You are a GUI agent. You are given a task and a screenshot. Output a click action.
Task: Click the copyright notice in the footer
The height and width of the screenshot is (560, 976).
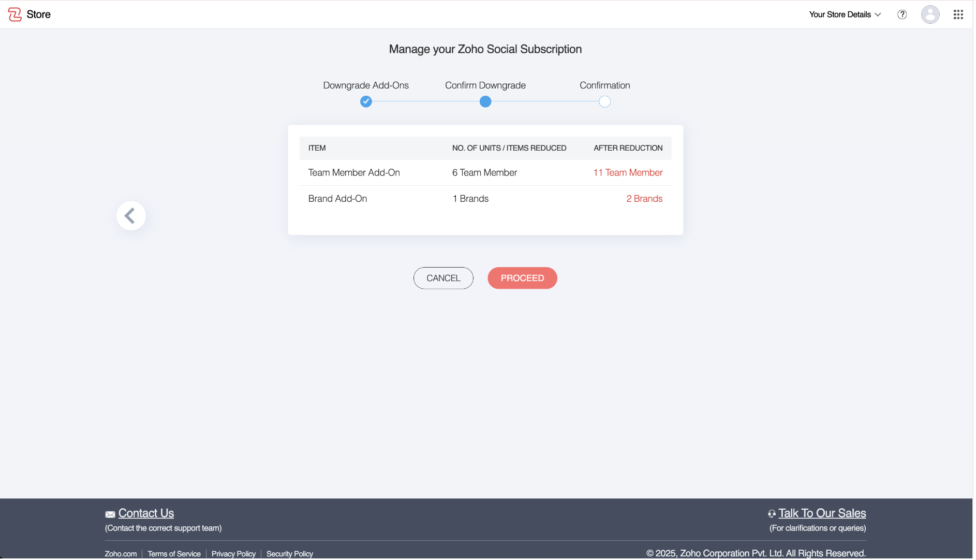tap(756, 554)
